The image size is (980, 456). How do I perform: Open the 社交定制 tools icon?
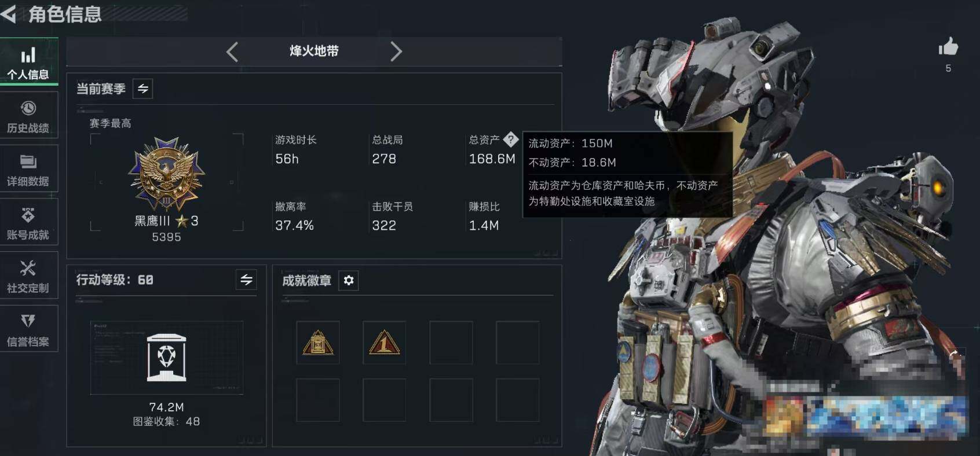point(28,269)
